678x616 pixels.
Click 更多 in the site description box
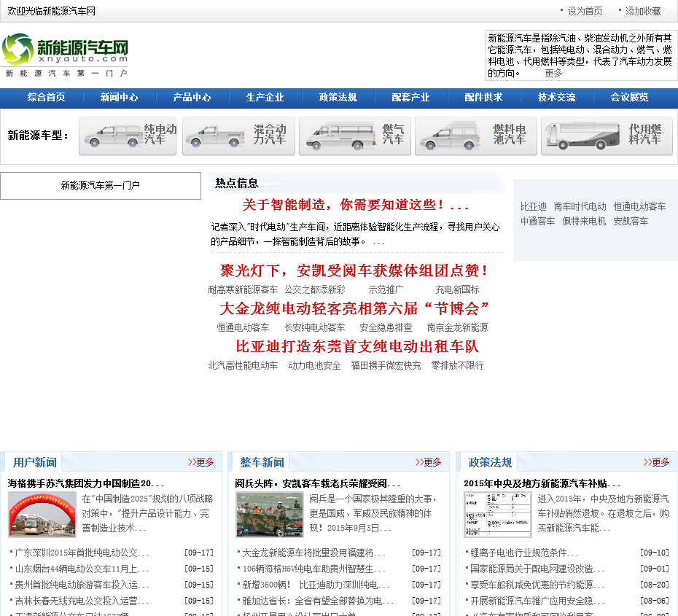553,73
